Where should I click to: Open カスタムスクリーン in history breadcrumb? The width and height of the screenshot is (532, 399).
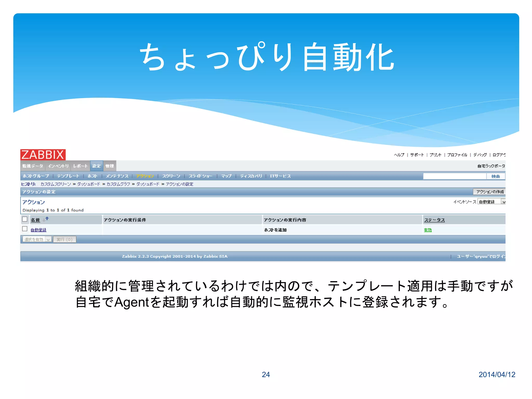[x=56, y=184]
